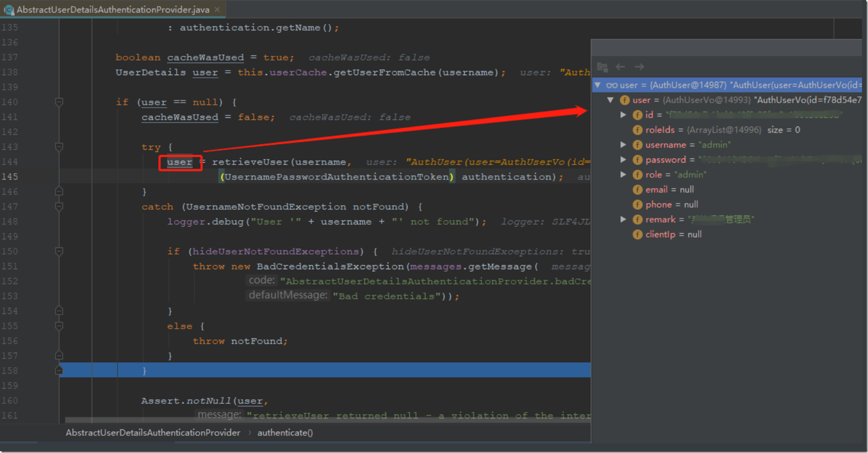This screenshot has height=453, width=868.
Task: Click the field icon next to clientIp
Action: point(638,235)
